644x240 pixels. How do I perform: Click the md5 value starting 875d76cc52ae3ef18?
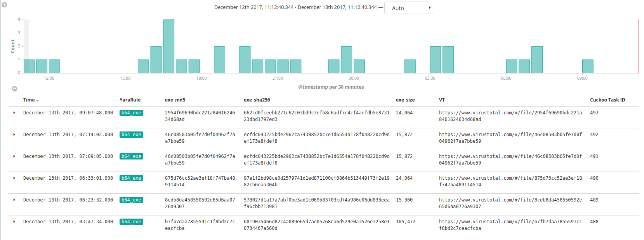pyautogui.click(x=200, y=181)
